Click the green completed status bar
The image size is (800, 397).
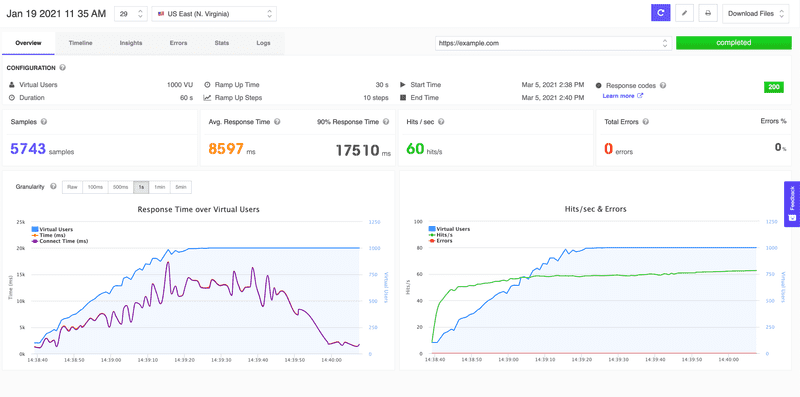click(734, 43)
